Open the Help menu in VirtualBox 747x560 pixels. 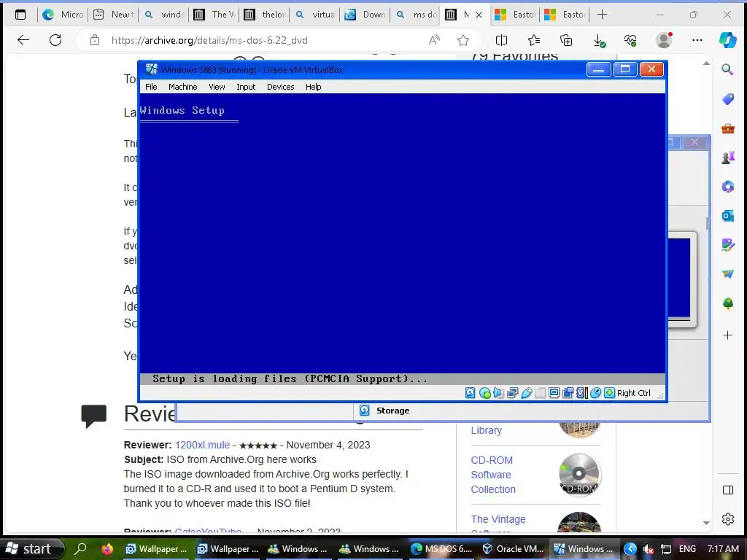point(313,87)
